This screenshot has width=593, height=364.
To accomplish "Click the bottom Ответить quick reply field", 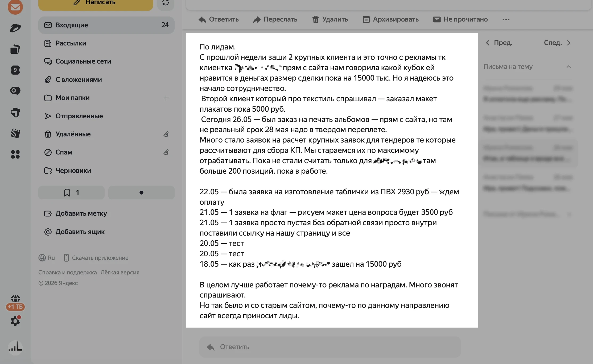I will click(330, 347).
